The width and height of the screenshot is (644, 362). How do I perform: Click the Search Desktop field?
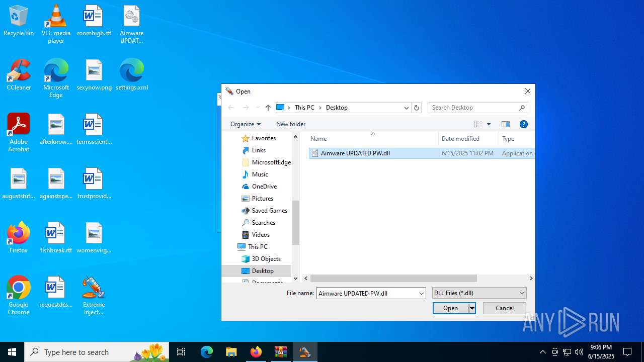478,108
